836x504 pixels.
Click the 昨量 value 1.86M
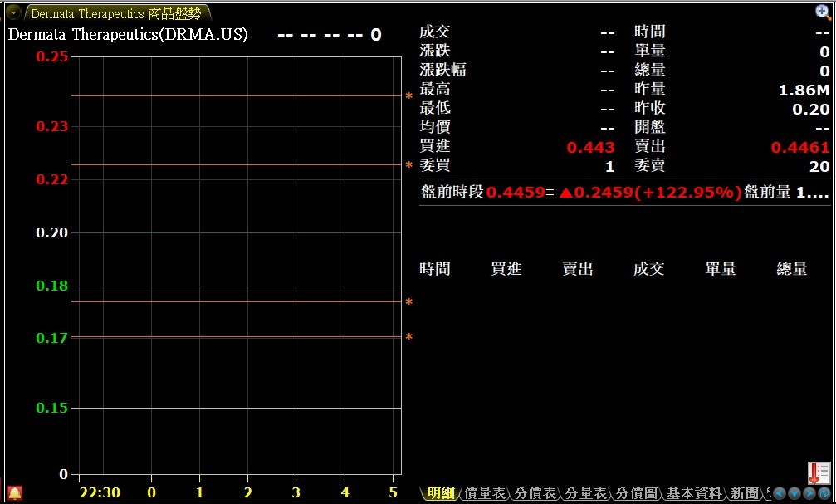pyautogui.click(x=804, y=91)
